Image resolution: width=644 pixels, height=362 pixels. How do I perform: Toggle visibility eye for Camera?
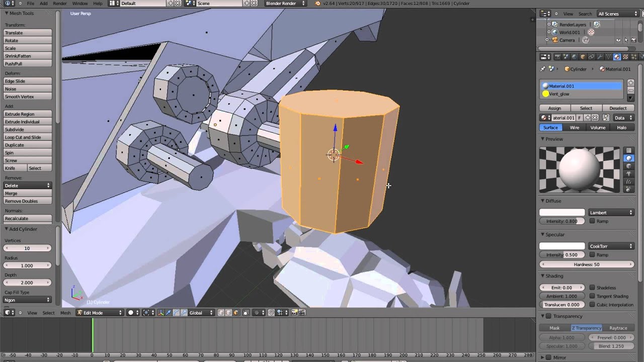point(618,40)
